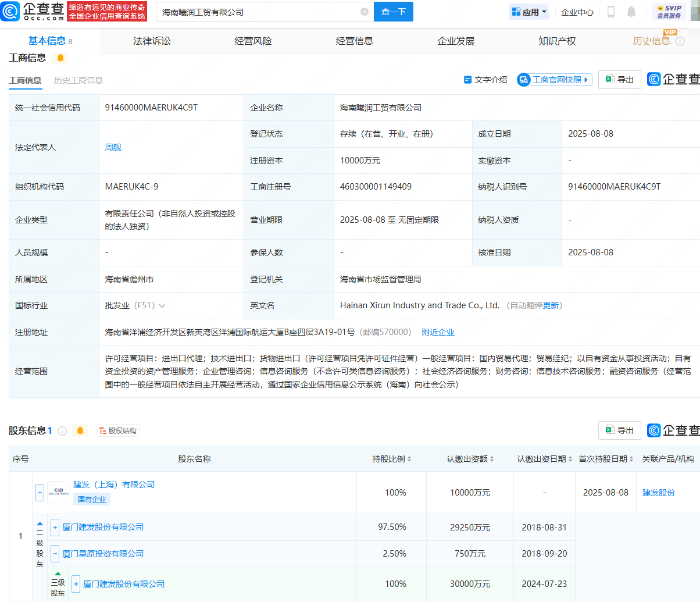Click the bell icon beside 工商信息 heading
700x602 pixels.
tap(60, 58)
